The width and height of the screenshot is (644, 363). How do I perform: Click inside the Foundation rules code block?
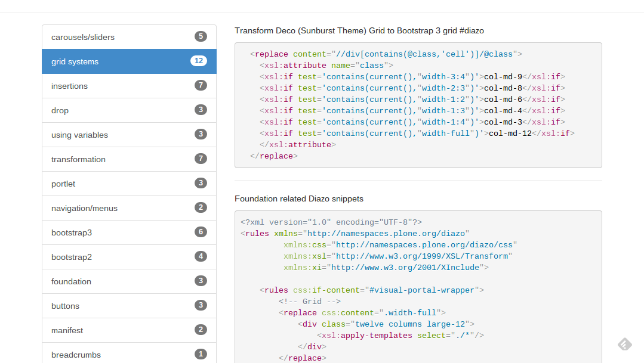click(x=418, y=286)
